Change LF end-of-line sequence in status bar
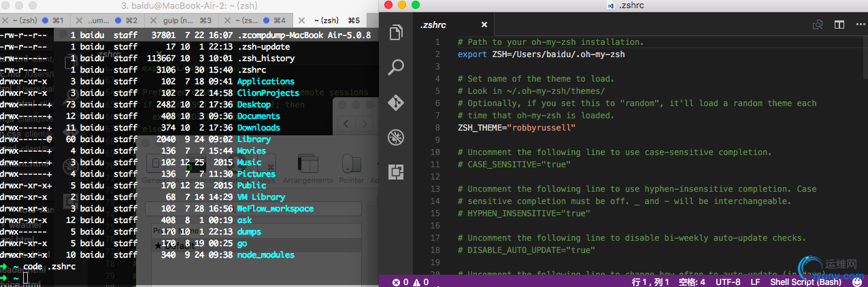This screenshot has height=287, width=868. (x=755, y=282)
